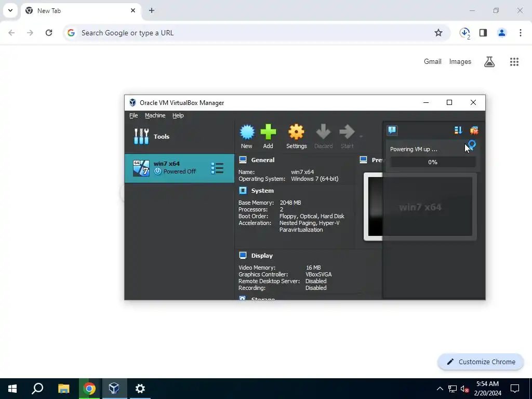Click the delete finished notifications icon
Screen dimensions: 532x399
pyautogui.click(x=474, y=130)
